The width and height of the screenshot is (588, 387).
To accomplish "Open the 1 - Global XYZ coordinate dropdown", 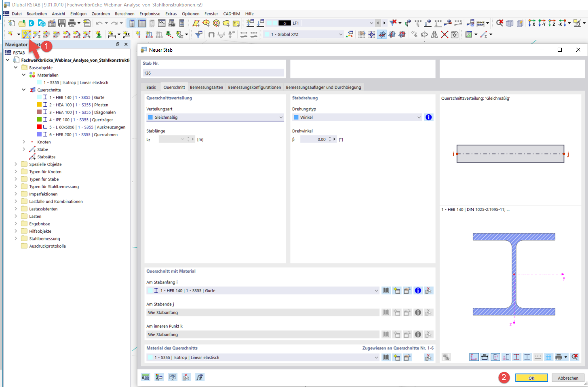I will click(303, 34).
